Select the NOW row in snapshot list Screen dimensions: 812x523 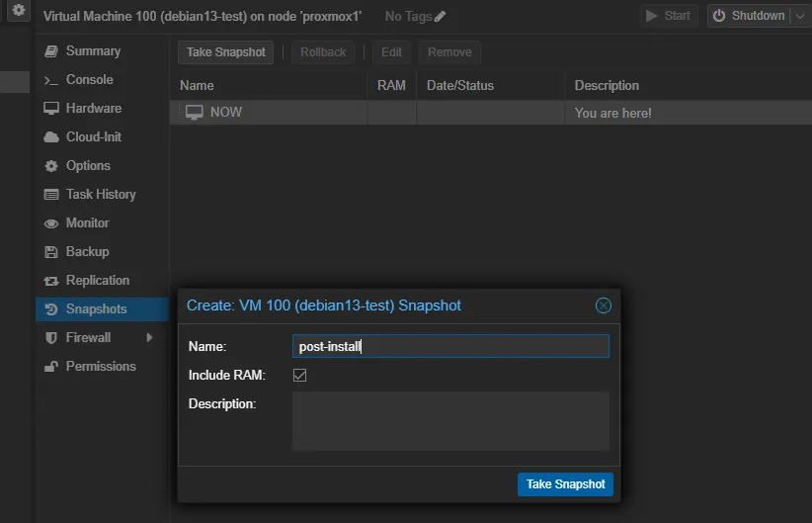point(490,113)
